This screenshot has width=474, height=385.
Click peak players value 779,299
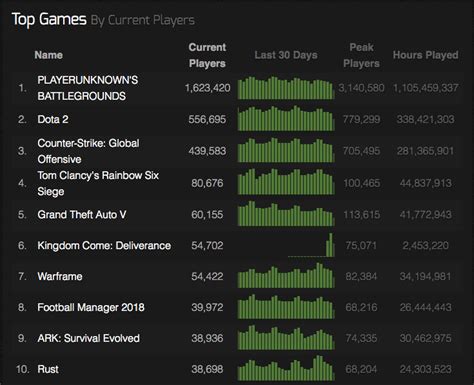[361, 119]
